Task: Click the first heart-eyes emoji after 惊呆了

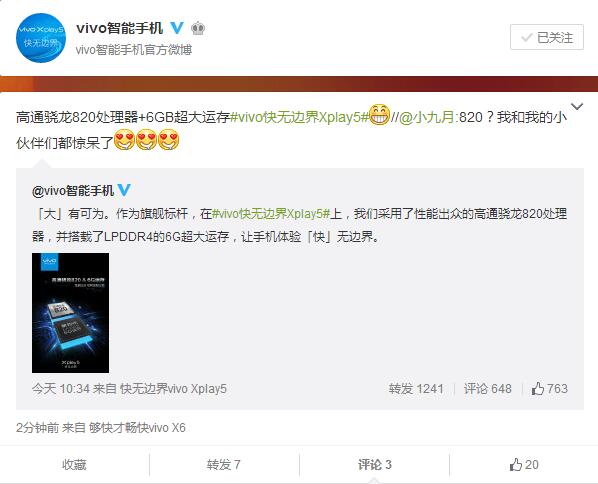Action: pyautogui.click(x=124, y=140)
